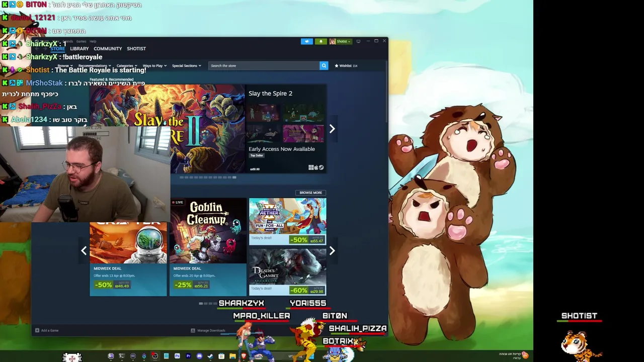Open File Explorer from the taskbar
Screen dimensions: 644x362
coord(232,356)
